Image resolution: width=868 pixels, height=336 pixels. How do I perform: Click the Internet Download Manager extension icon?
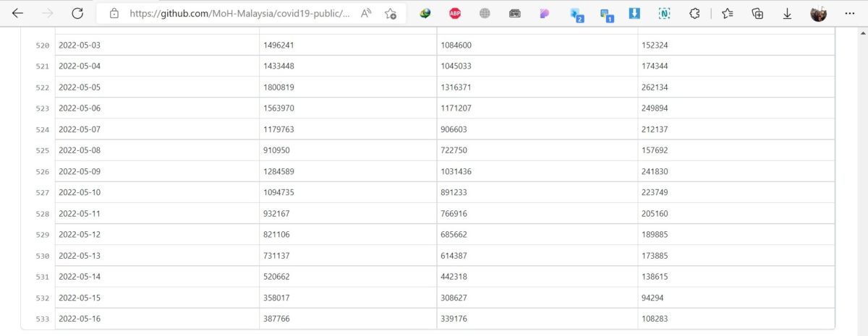pyautogui.click(x=425, y=13)
